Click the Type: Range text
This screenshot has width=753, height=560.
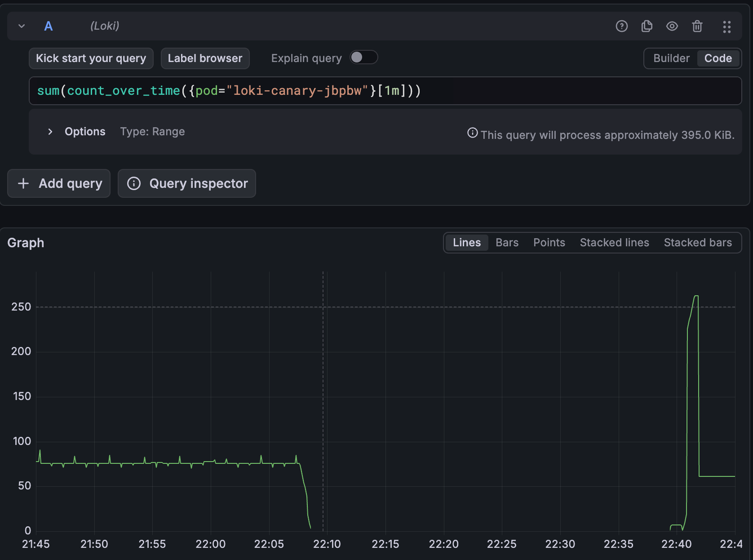(x=152, y=132)
